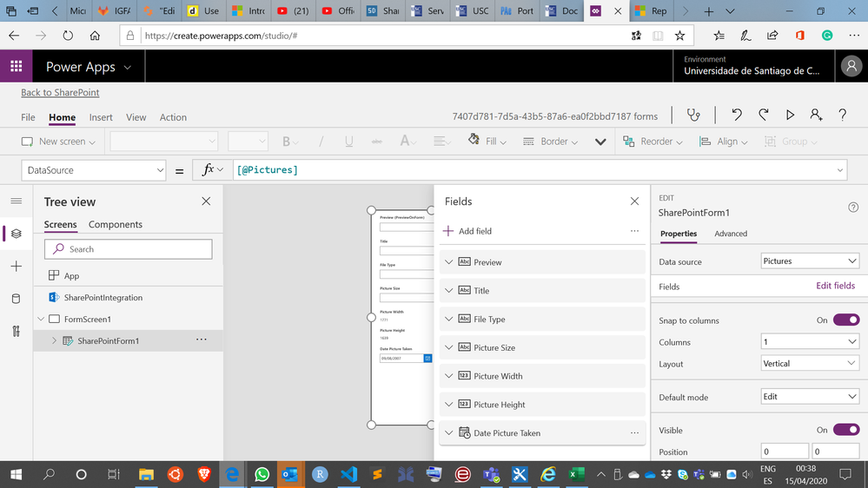Image resolution: width=868 pixels, height=488 pixels.
Task: Open browser Home page icon
Action: 95,36
